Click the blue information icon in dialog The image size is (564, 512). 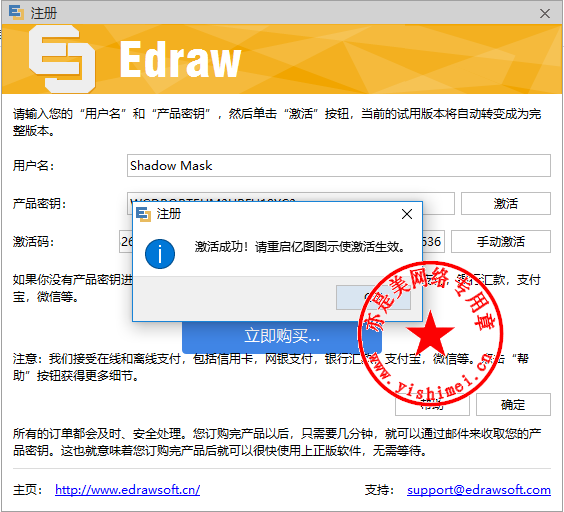tap(160, 254)
